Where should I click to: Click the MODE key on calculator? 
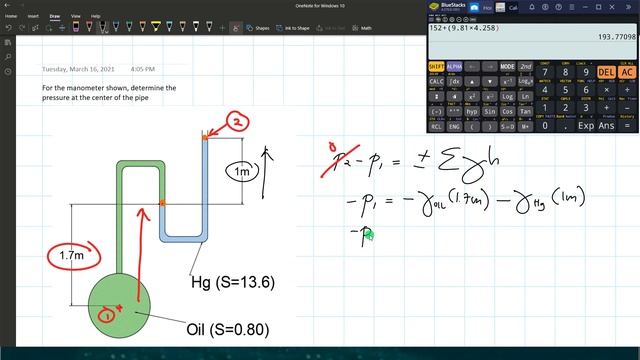507,66
